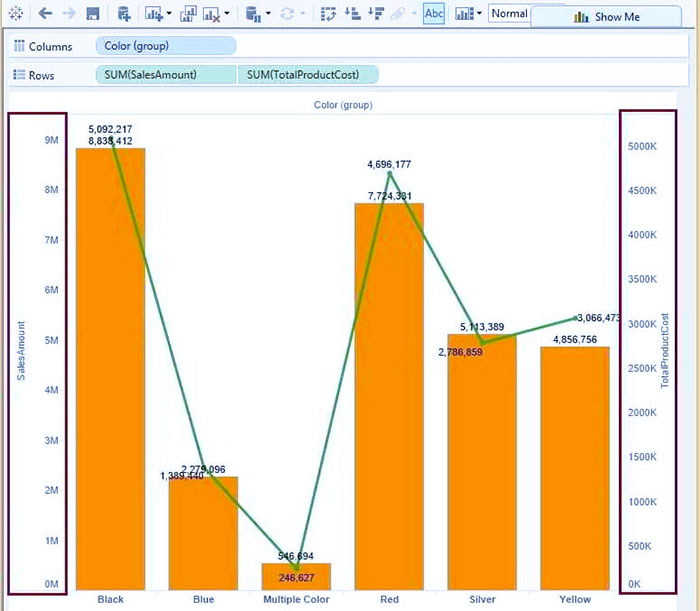This screenshot has height=611, width=700.
Task: Click the 4,696,177 line point label
Action: point(389,164)
